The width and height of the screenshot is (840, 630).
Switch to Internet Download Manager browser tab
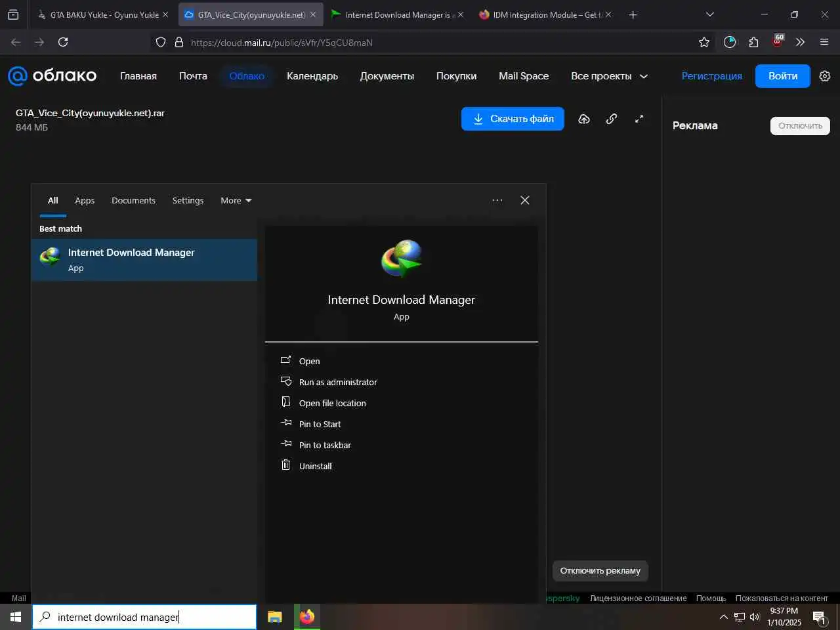tap(397, 14)
